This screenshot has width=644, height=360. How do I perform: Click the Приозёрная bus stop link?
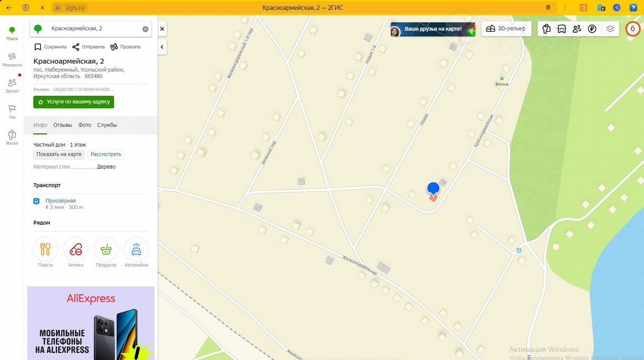tap(60, 201)
